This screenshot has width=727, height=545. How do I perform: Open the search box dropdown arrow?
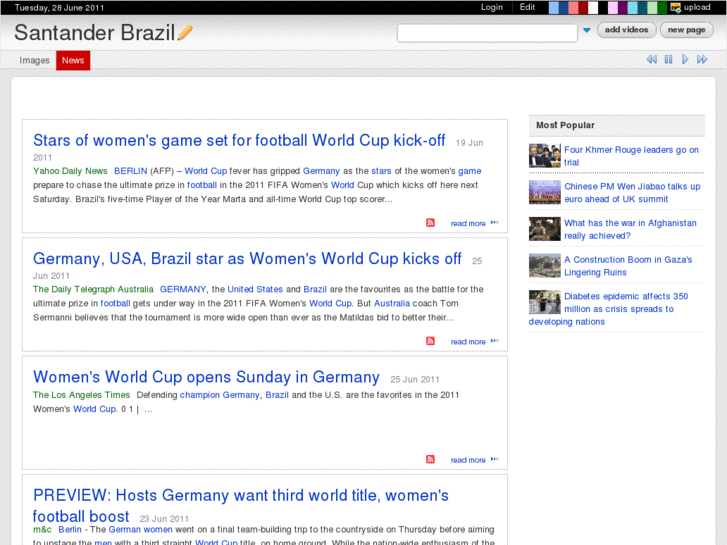point(587,30)
